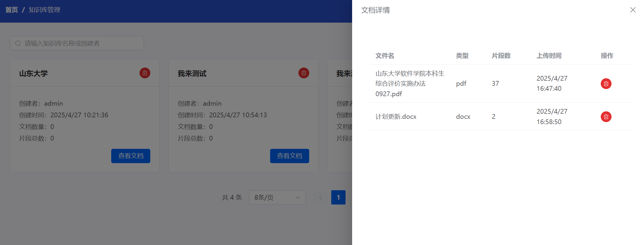The image size is (644, 245).
Task: Click 创建时间 2025/4/27 10:54:13 text
Action: pos(222,115)
